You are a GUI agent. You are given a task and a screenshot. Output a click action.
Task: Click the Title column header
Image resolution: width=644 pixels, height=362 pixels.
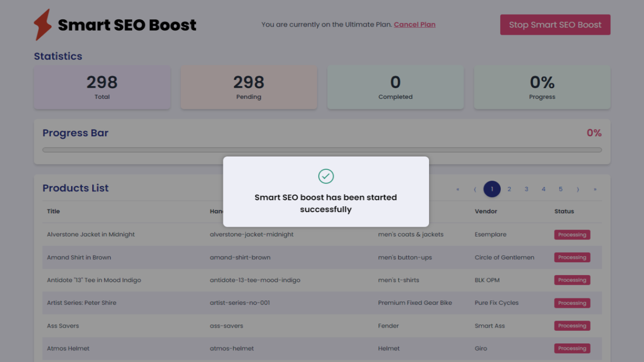point(53,211)
